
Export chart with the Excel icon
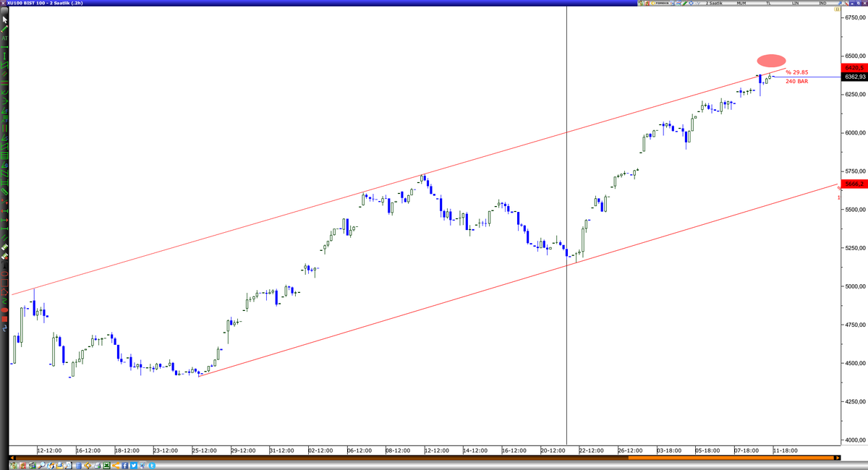click(x=106, y=466)
